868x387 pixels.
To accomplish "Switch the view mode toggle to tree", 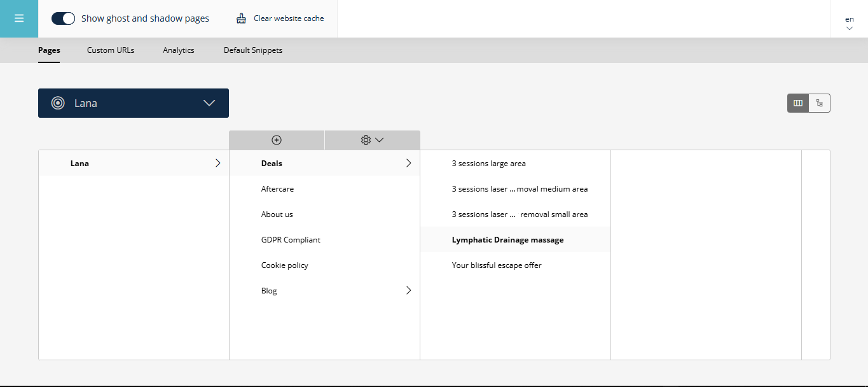I will (819, 102).
